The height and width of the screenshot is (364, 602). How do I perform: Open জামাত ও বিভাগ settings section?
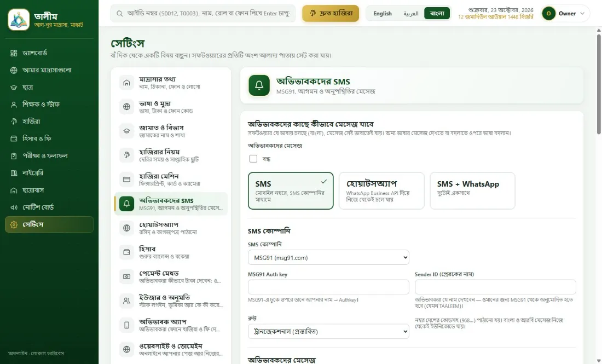tap(171, 131)
